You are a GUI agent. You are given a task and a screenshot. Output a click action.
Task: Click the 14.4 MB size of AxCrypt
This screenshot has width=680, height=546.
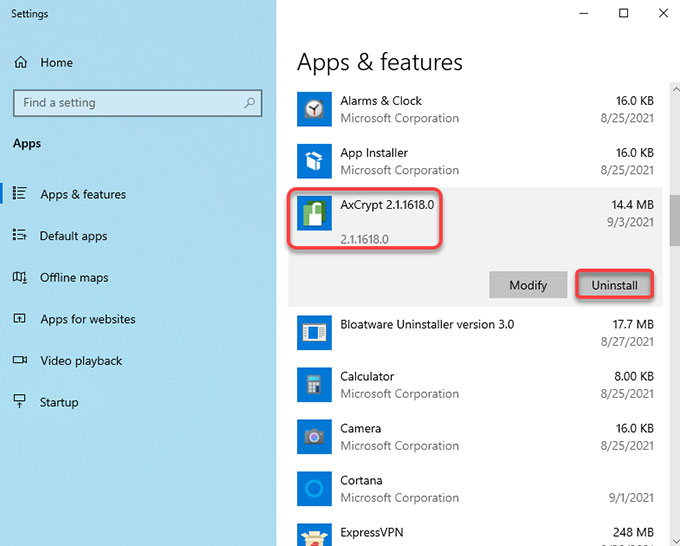pyautogui.click(x=632, y=205)
